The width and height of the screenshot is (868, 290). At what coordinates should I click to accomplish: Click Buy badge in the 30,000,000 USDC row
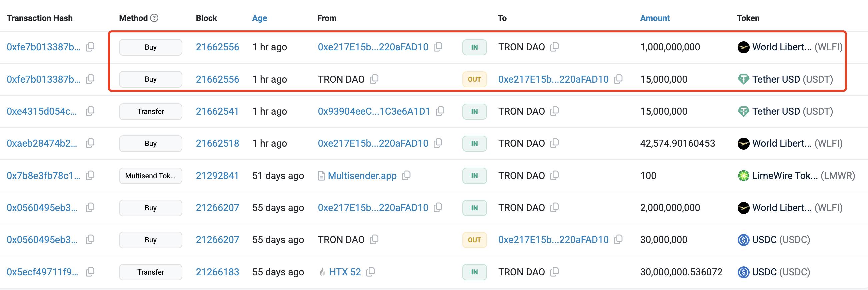[x=151, y=240]
